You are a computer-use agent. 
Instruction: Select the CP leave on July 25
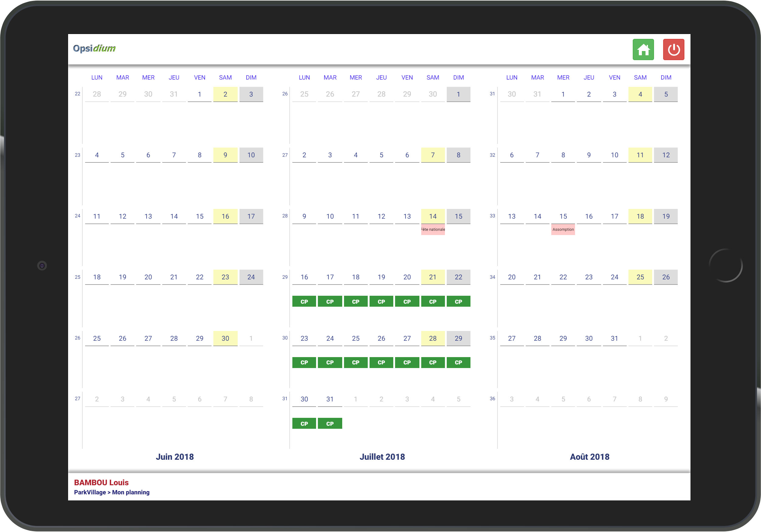(x=356, y=362)
